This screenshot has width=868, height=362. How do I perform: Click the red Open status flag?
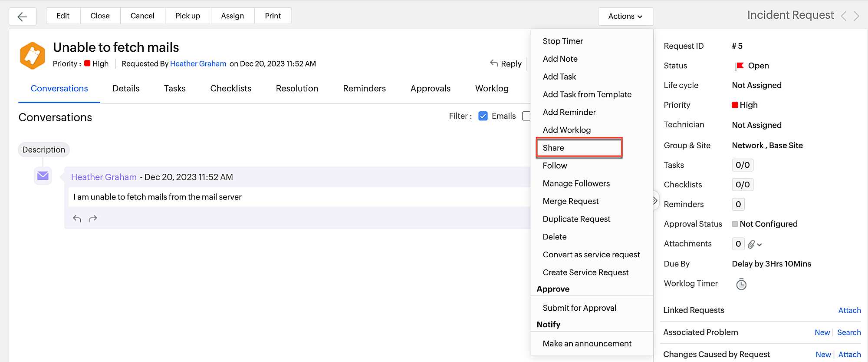(x=740, y=66)
